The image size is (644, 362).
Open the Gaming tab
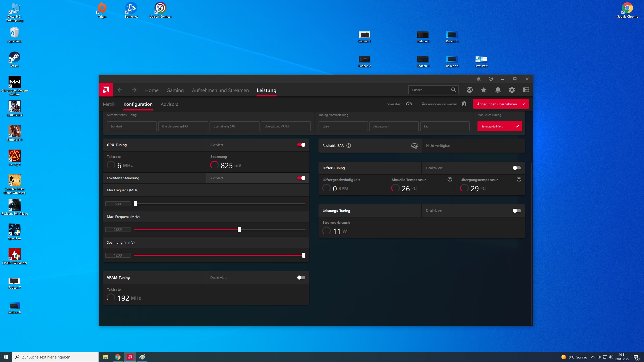(x=175, y=90)
